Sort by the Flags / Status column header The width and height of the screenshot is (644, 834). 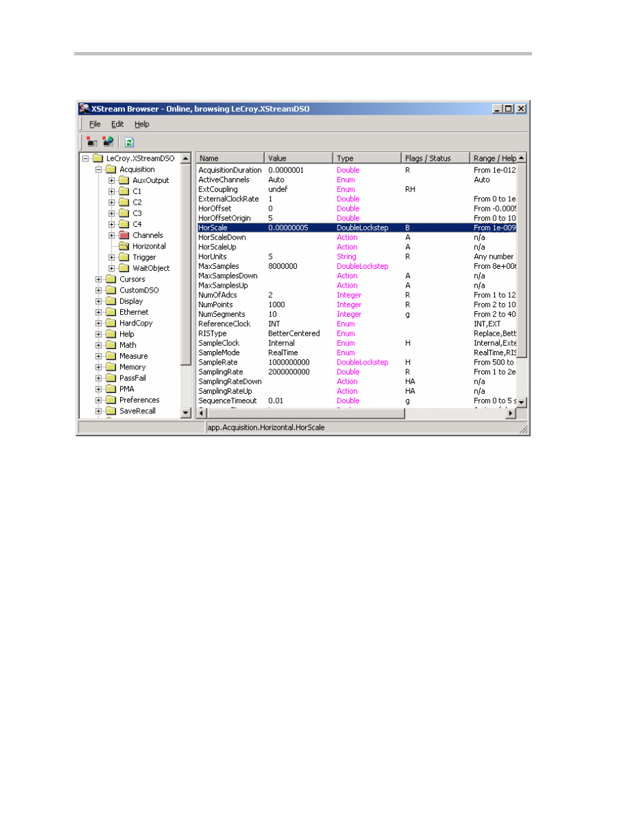click(435, 158)
